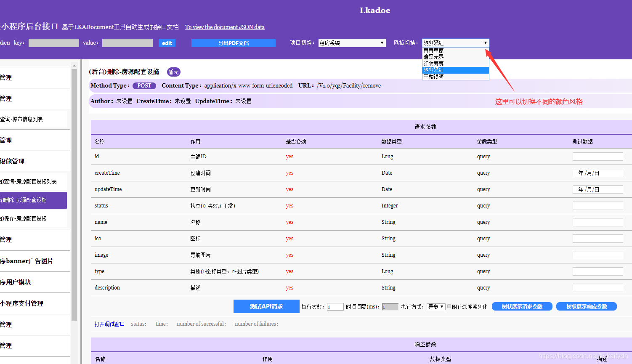Screen dimensions: 632x364
Task: Select the 玉树银海 style option
Action: coord(455,77)
